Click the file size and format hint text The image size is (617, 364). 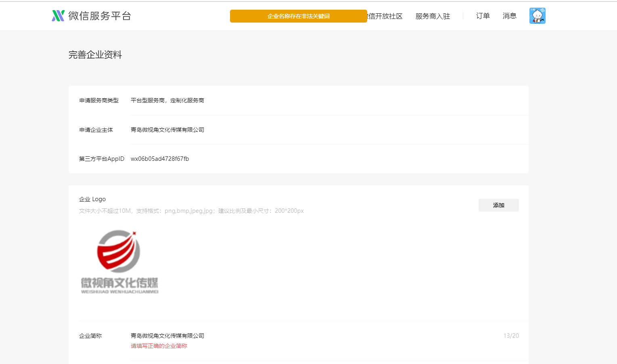click(x=191, y=211)
